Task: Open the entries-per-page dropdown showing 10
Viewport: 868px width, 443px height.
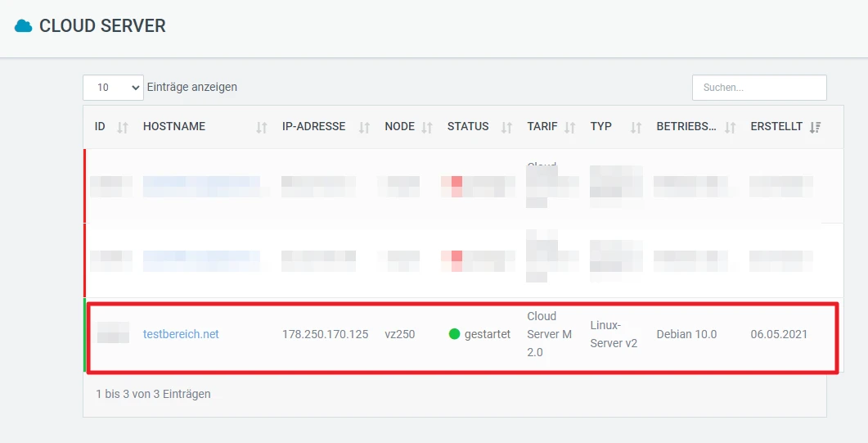Action: pyautogui.click(x=113, y=87)
